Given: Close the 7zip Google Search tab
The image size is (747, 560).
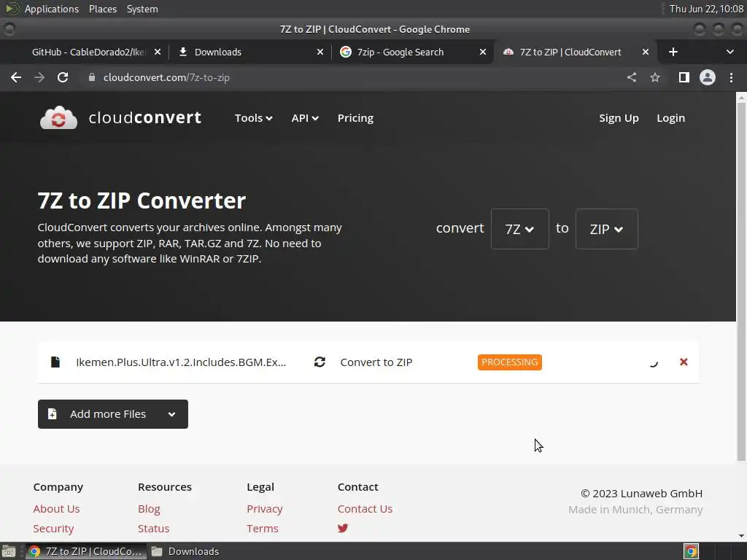Looking at the screenshot, I should (483, 52).
